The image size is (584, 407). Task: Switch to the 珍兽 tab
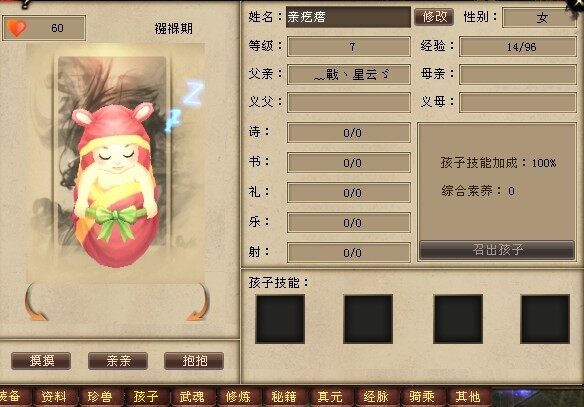coord(100,397)
